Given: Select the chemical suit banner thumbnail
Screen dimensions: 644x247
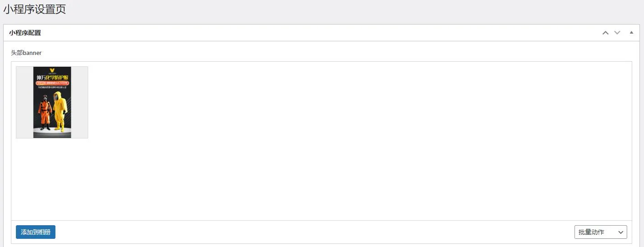Looking at the screenshot, I should (52, 102).
